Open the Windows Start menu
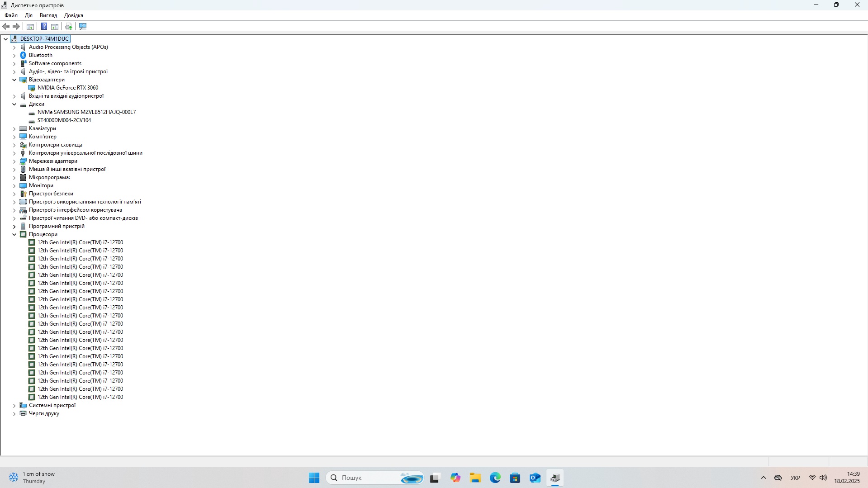The image size is (868, 488). pos(314,478)
